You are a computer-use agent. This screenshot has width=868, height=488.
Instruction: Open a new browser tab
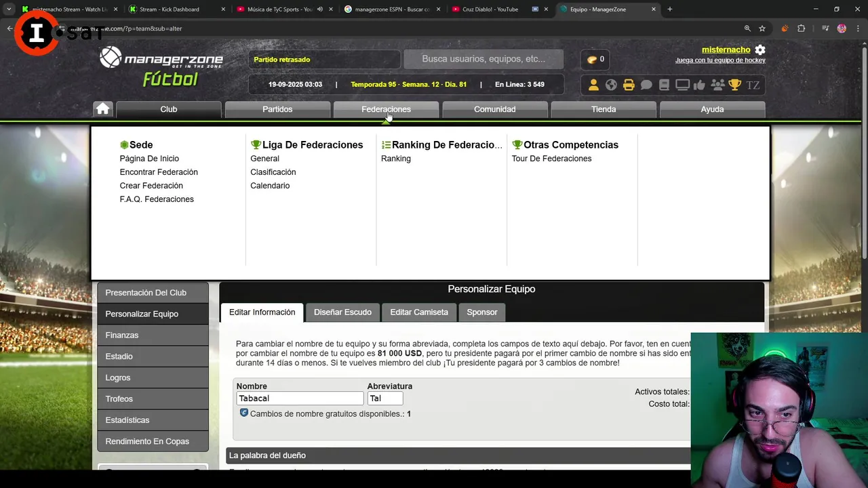click(x=670, y=9)
